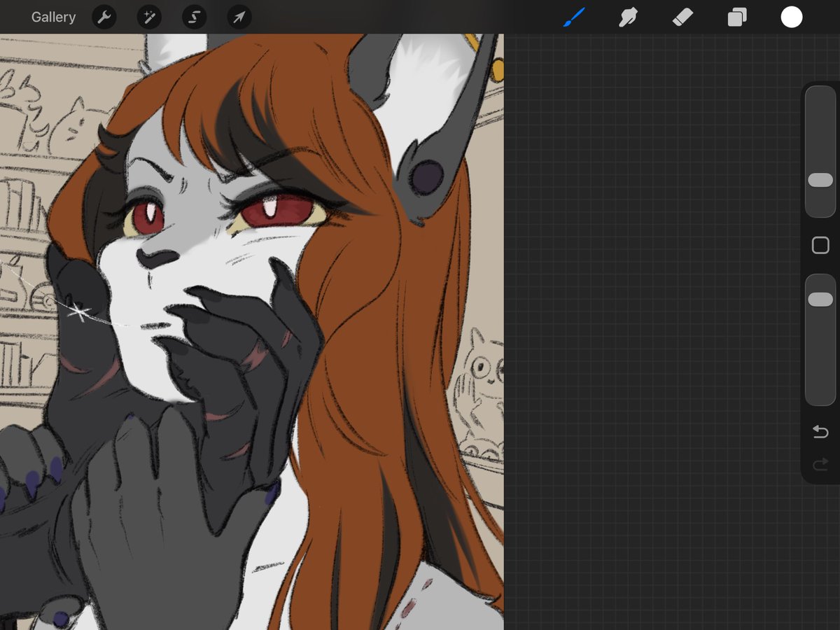Tap the square modify button in sidebar
This screenshot has height=630, width=840.
(820, 246)
